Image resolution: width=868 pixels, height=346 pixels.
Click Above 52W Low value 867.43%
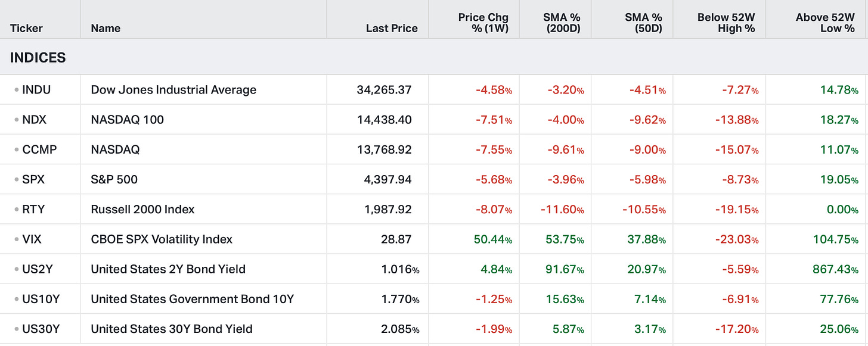(x=836, y=269)
